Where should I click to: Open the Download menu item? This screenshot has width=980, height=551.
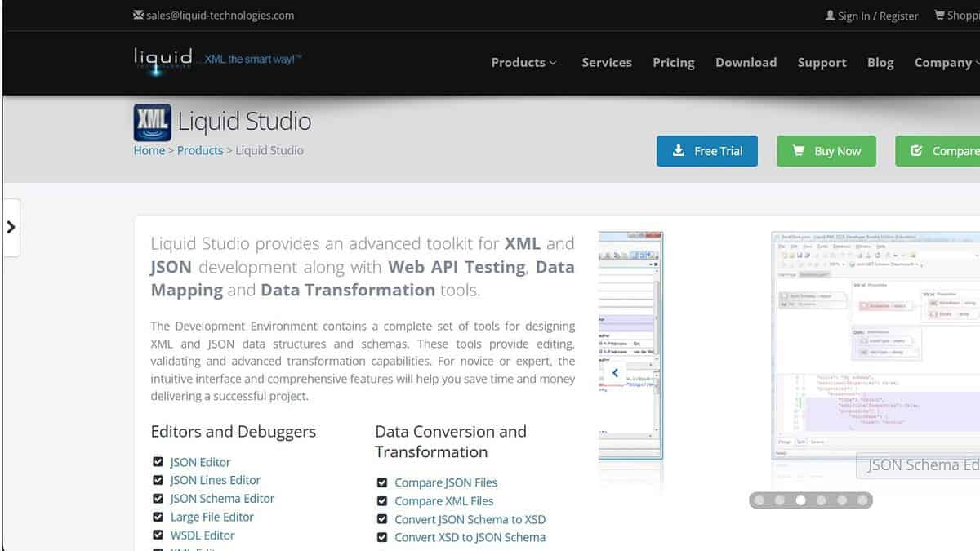click(x=746, y=63)
